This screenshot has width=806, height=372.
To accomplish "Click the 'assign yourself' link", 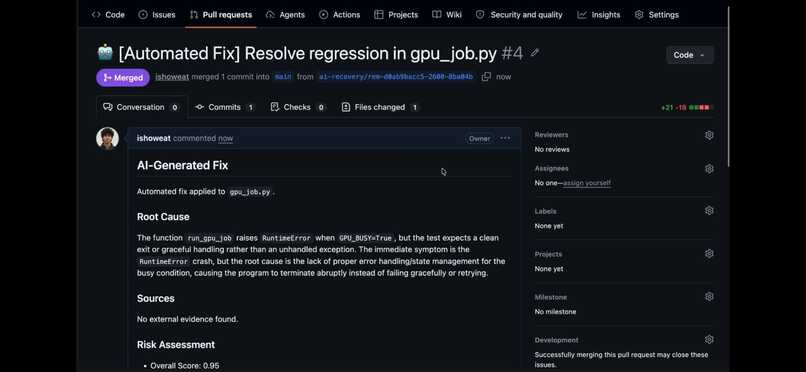I will 587,183.
